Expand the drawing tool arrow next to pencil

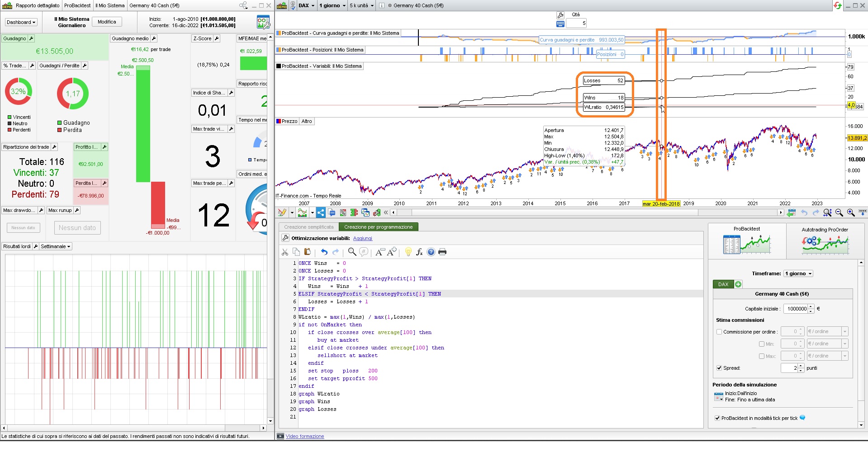292,212
